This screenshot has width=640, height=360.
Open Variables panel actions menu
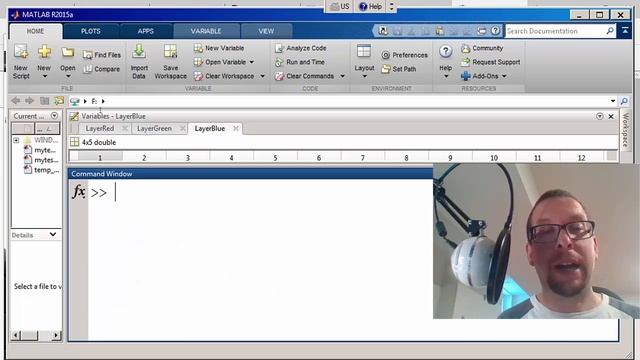point(600,116)
